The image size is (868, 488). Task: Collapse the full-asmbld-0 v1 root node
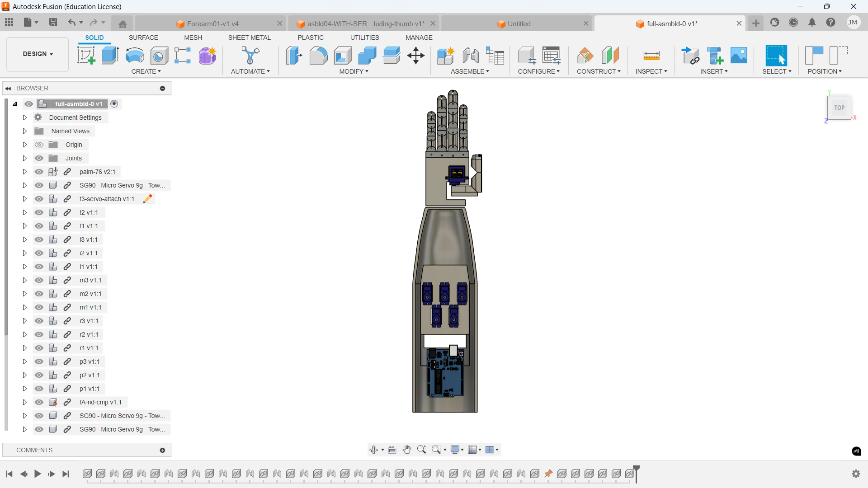click(x=14, y=104)
